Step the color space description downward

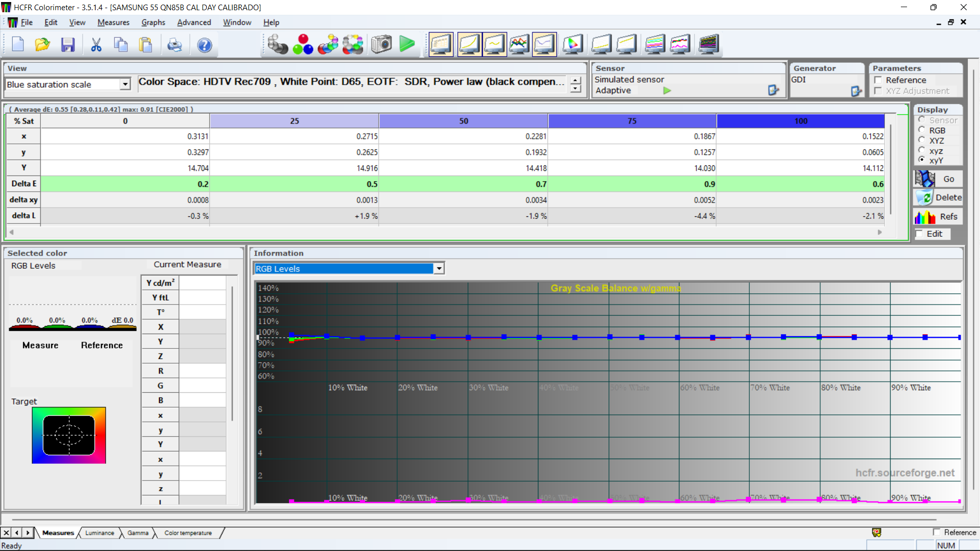(x=576, y=89)
